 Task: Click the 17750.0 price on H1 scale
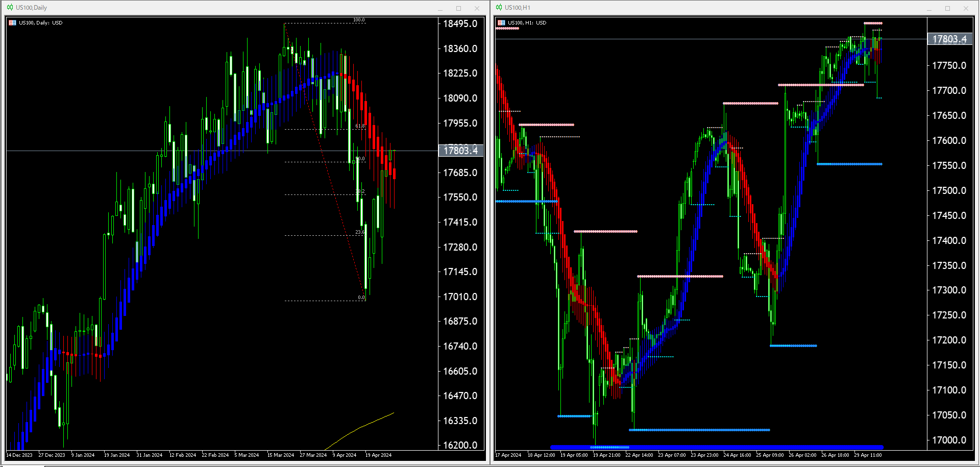point(949,66)
